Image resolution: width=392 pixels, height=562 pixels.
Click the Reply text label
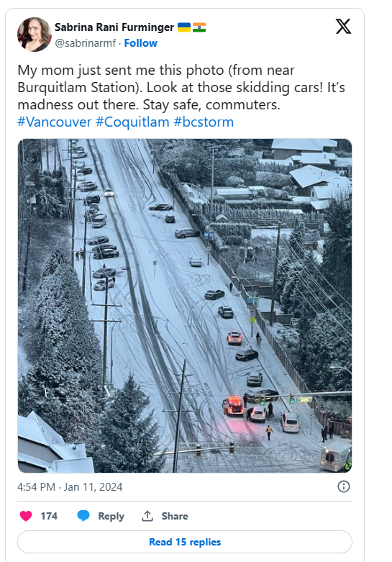coord(111,516)
